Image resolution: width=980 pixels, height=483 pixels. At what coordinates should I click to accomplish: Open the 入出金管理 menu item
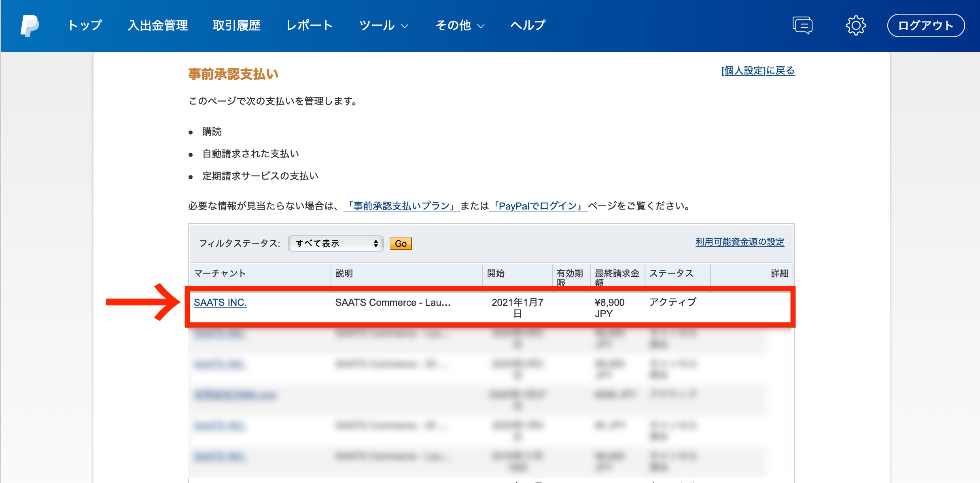pyautogui.click(x=158, y=25)
